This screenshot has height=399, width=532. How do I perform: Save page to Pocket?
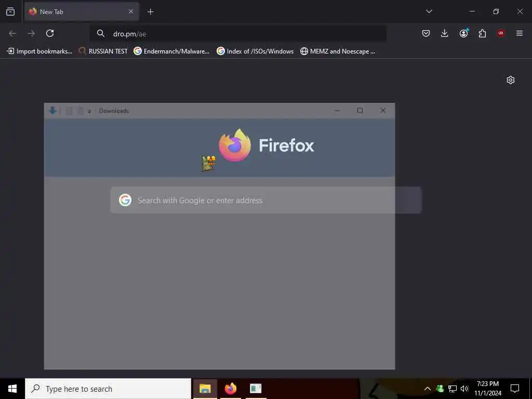[426, 33]
